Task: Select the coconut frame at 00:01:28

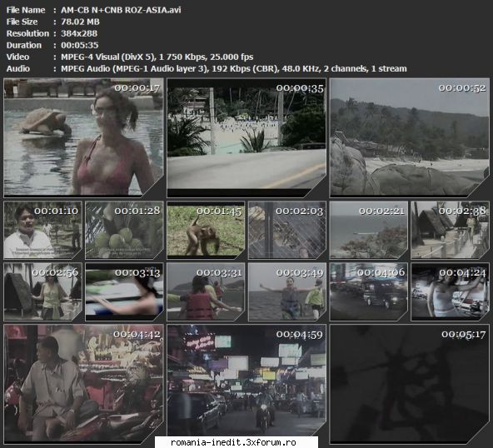Action: 125,230
